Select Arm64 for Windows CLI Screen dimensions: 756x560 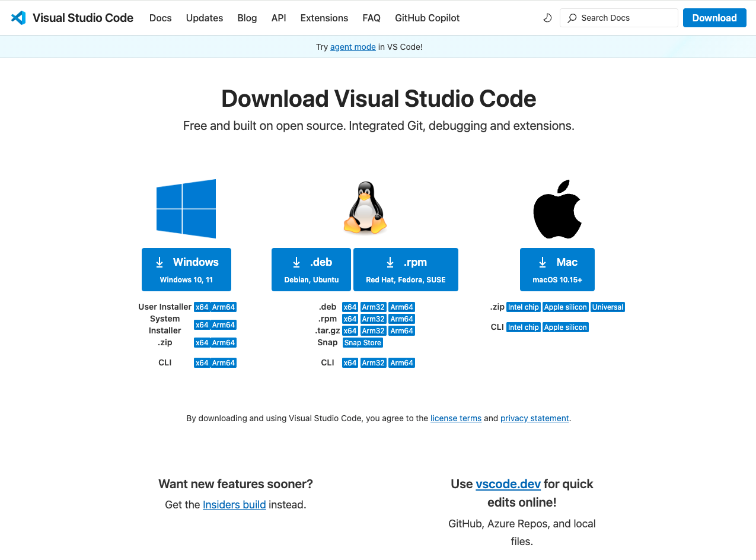pos(224,363)
